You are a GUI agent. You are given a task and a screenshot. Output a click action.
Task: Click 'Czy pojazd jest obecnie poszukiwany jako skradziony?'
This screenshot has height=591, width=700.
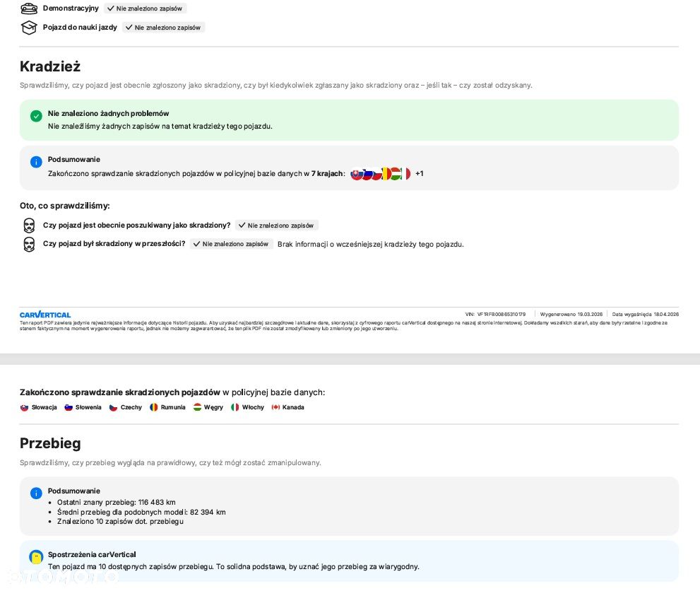(x=136, y=226)
